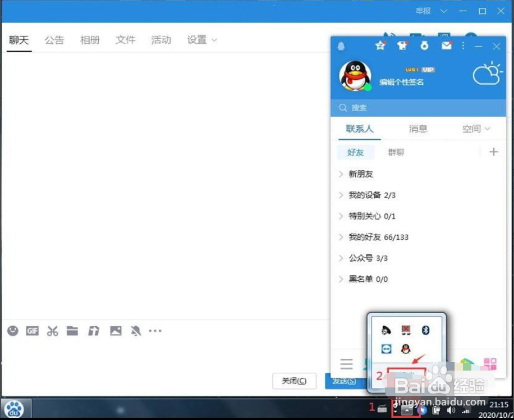Open the emoji picker in the chat toolbar

pos(14,331)
